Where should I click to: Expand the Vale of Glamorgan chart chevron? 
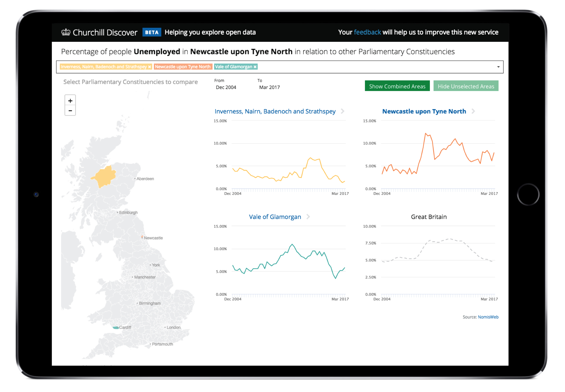coord(308,217)
